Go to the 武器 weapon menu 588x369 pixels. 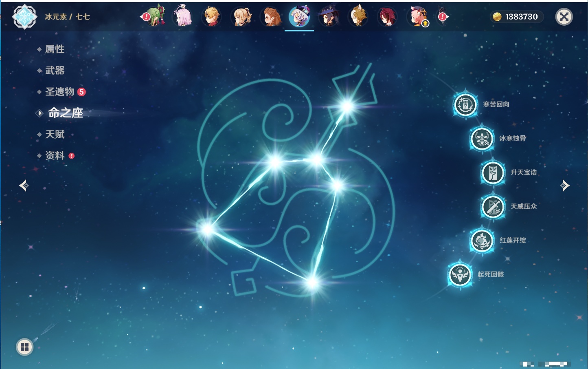point(55,71)
